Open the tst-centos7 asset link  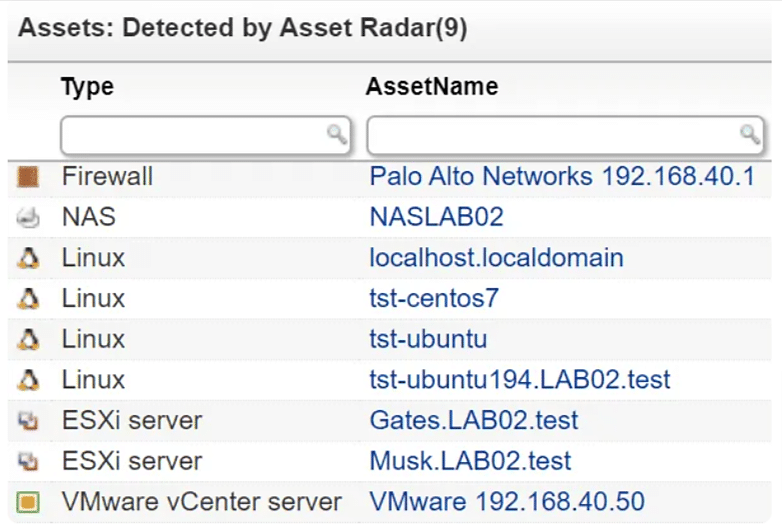(433, 299)
